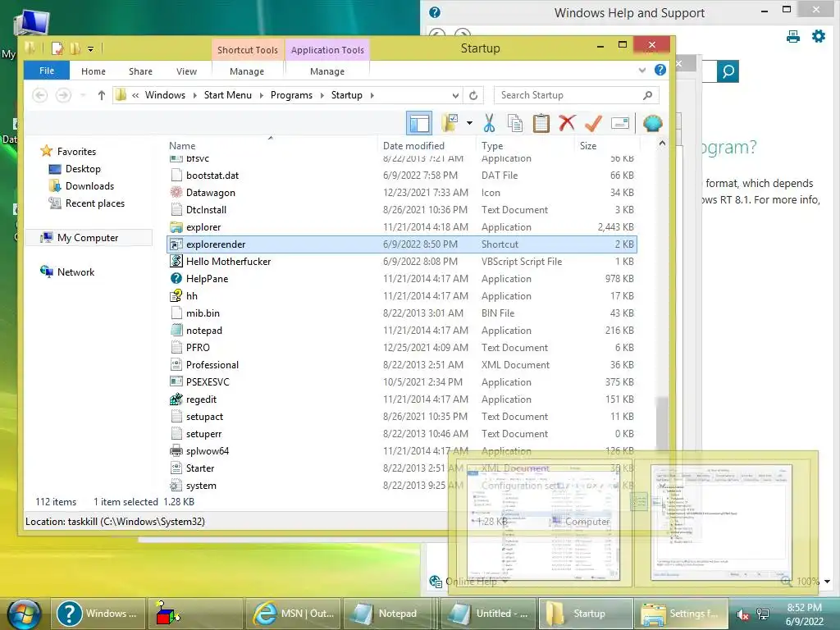
Task: Select Desktop under Favorites
Action: (x=83, y=169)
